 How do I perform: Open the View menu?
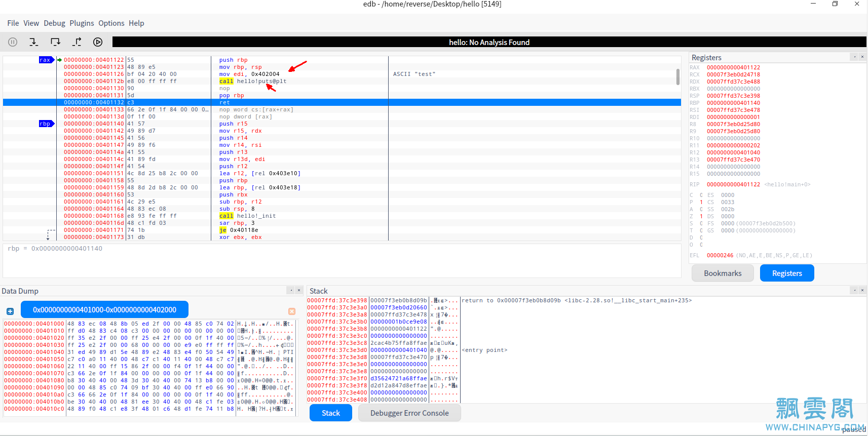point(31,23)
